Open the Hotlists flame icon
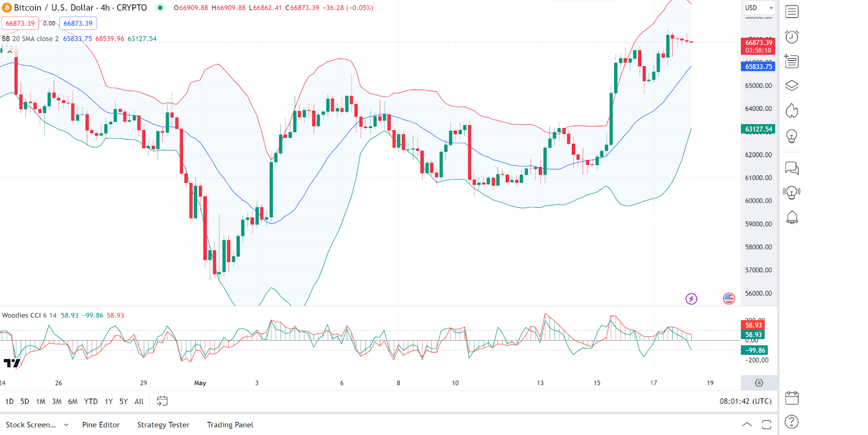Screen dimensions: 868x435 (x=792, y=111)
